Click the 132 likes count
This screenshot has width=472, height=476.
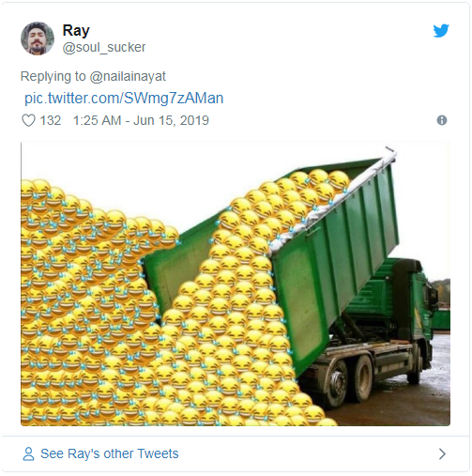tap(51, 120)
